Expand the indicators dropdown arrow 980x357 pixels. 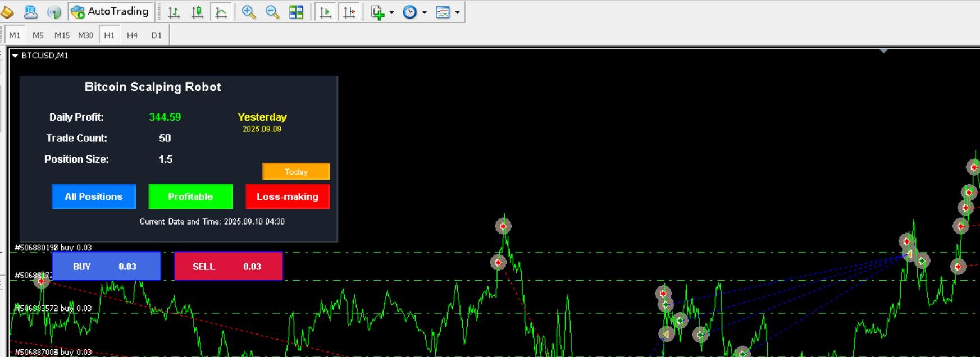click(x=391, y=12)
